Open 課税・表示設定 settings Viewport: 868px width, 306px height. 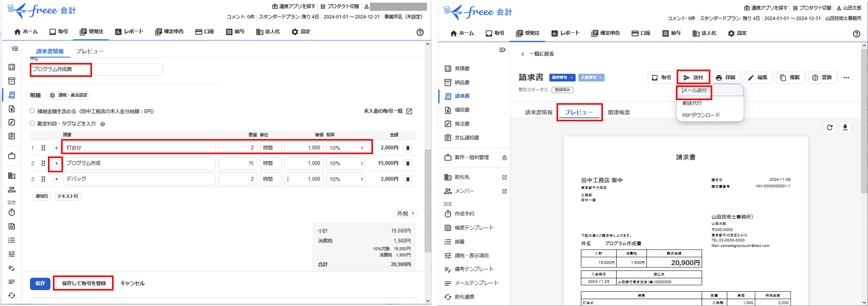[68, 95]
